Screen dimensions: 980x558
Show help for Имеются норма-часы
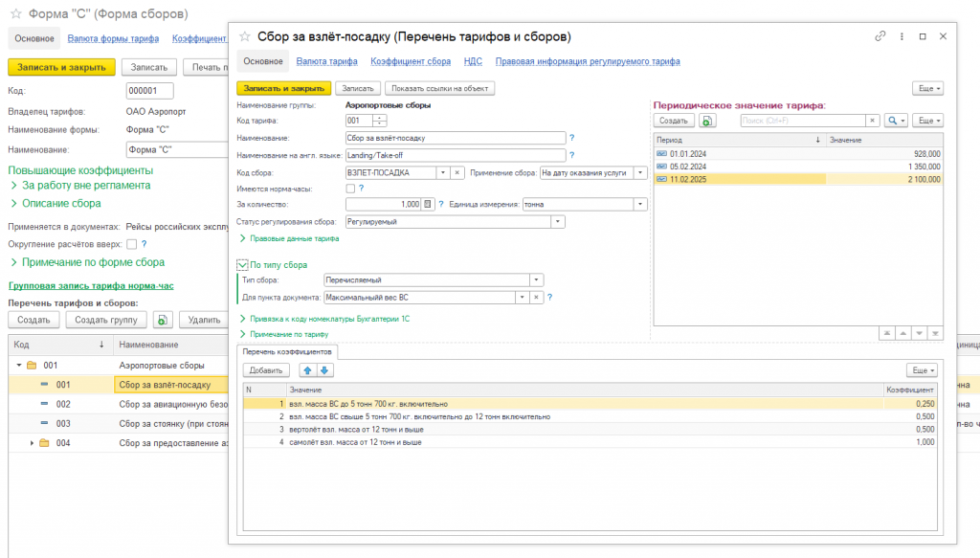coord(361,189)
